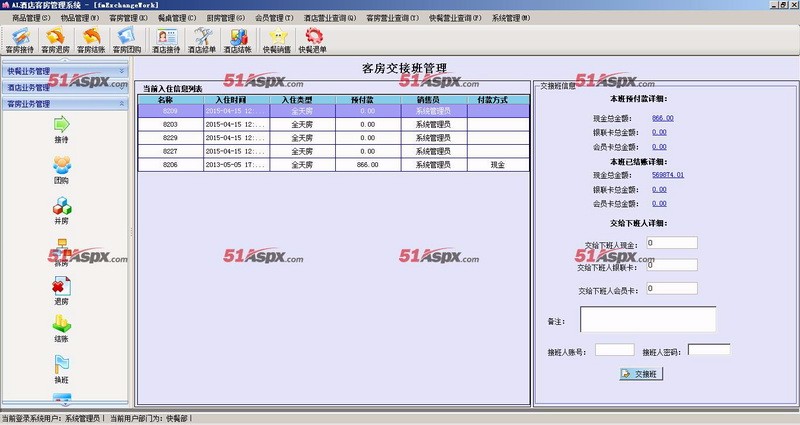Open the 会员管理(T) menu
The width and height of the screenshot is (800, 425).
(274, 18)
